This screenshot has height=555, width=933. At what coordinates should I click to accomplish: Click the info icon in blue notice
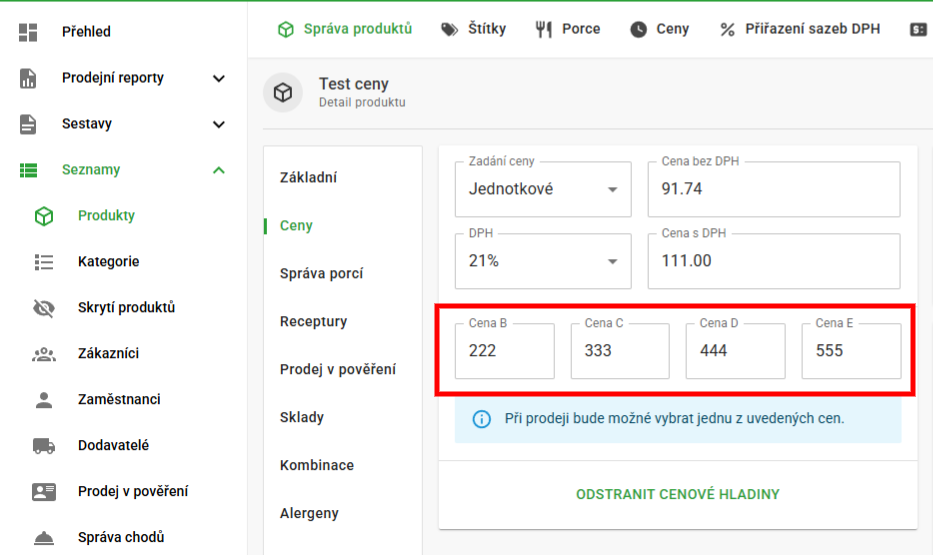coord(481,419)
